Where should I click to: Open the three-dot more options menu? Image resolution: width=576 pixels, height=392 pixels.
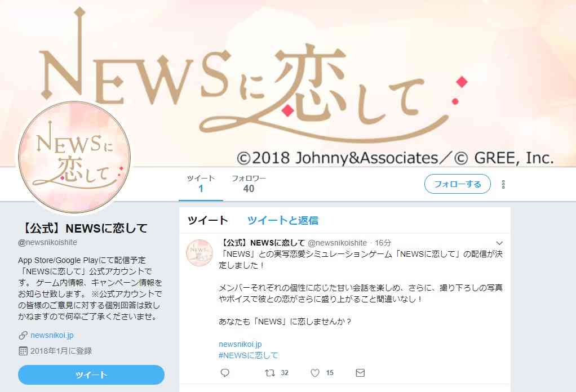(503, 184)
